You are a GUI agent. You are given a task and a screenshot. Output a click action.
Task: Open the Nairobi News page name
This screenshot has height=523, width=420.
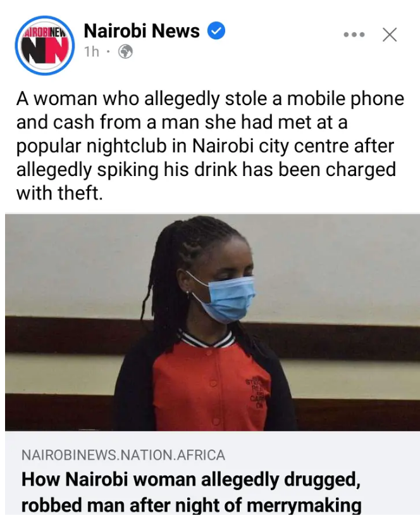142,30
